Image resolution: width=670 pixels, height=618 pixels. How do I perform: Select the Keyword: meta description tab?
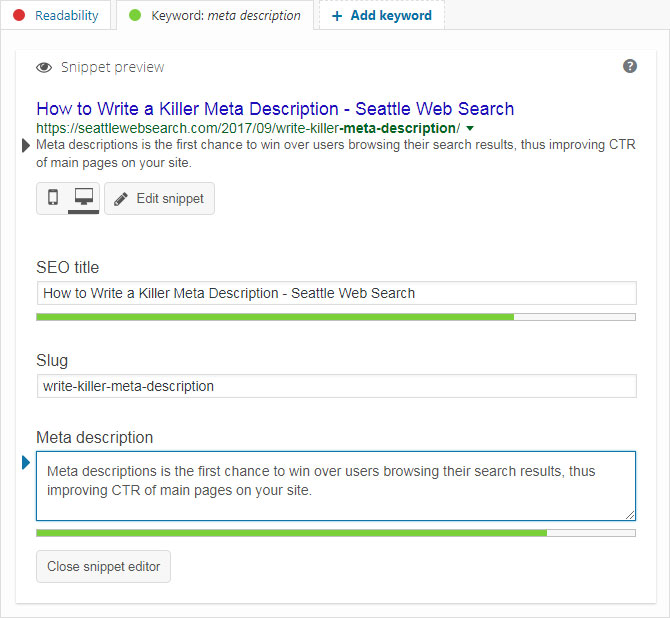tap(215, 15)
